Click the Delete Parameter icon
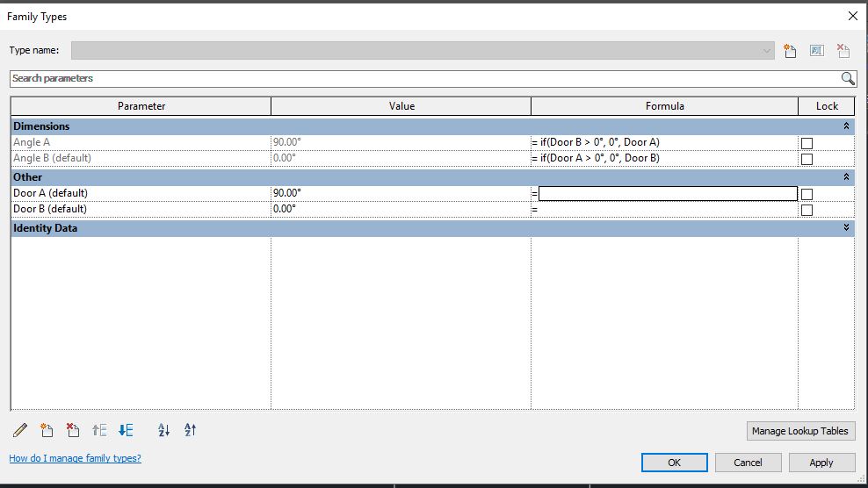The image size is (868, 488). 73,430
